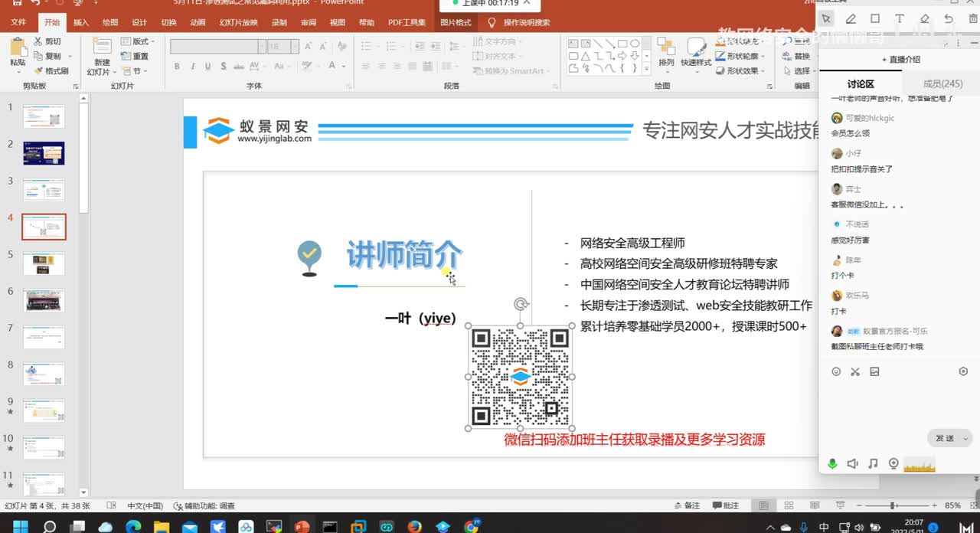980x533 pixels.
Task: Select the Format Painter (格式刷)
Action: pos(51,70)
